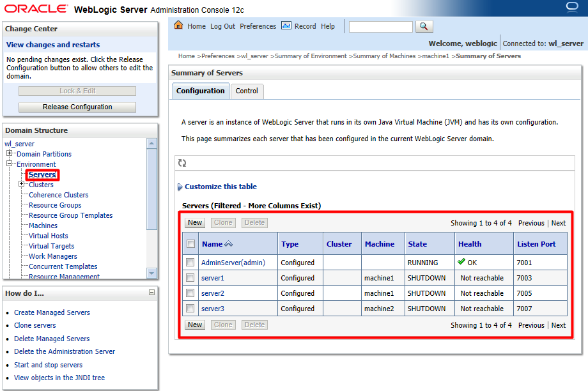Click the Release Configuration button
588x391 pixels.
77,107
